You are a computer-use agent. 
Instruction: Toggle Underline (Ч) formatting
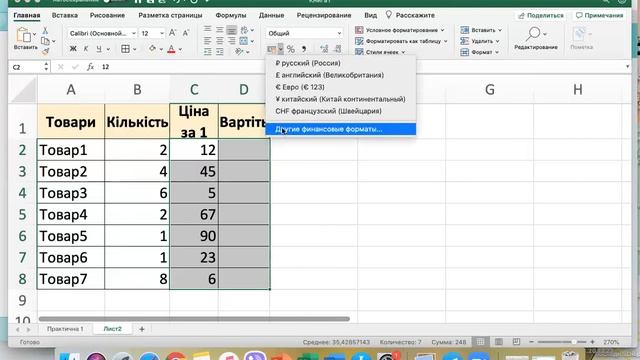click(98, 49)
